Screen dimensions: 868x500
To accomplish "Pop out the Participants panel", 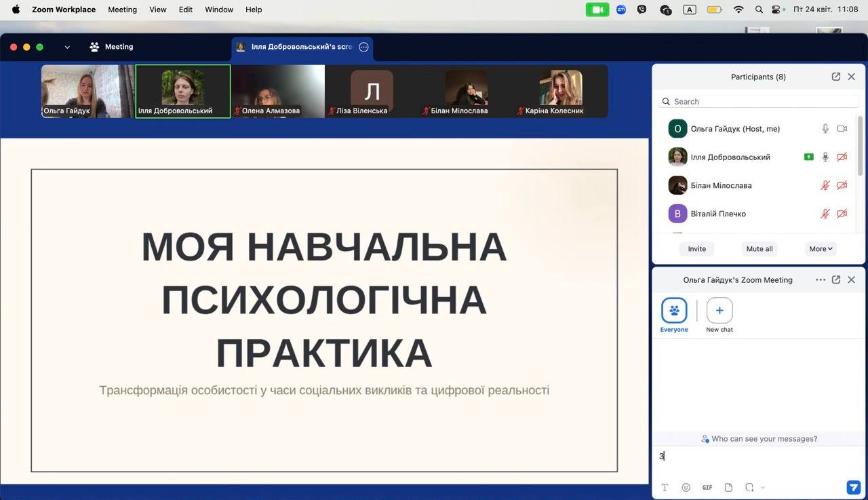I will pyautogui.click(x=836, y=77).
